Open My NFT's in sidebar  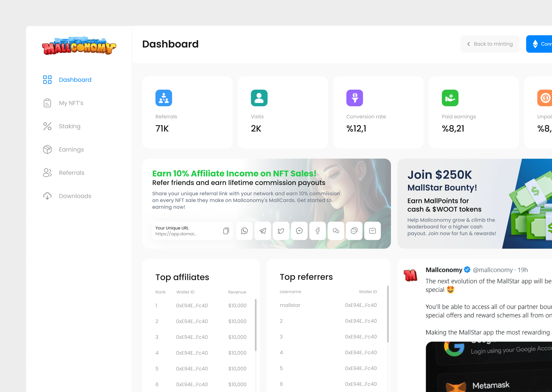[x=71, y=103]
